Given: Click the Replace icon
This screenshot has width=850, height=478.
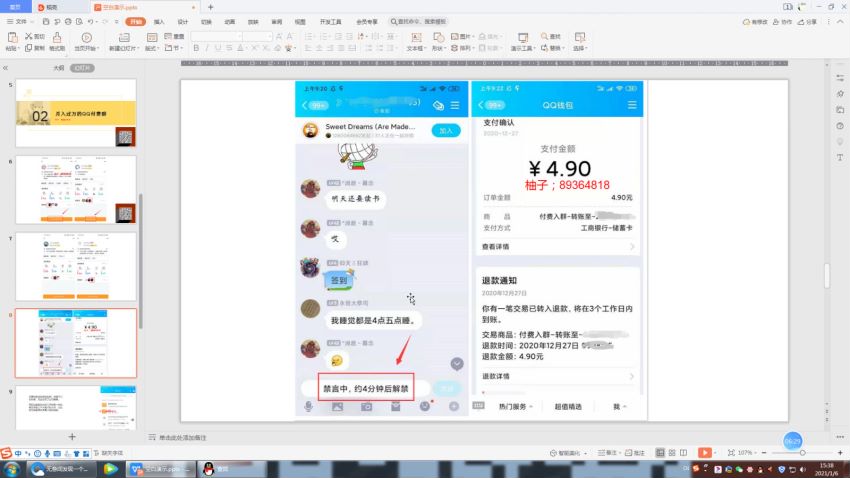Looking at the screenshot, I should 544,48.
